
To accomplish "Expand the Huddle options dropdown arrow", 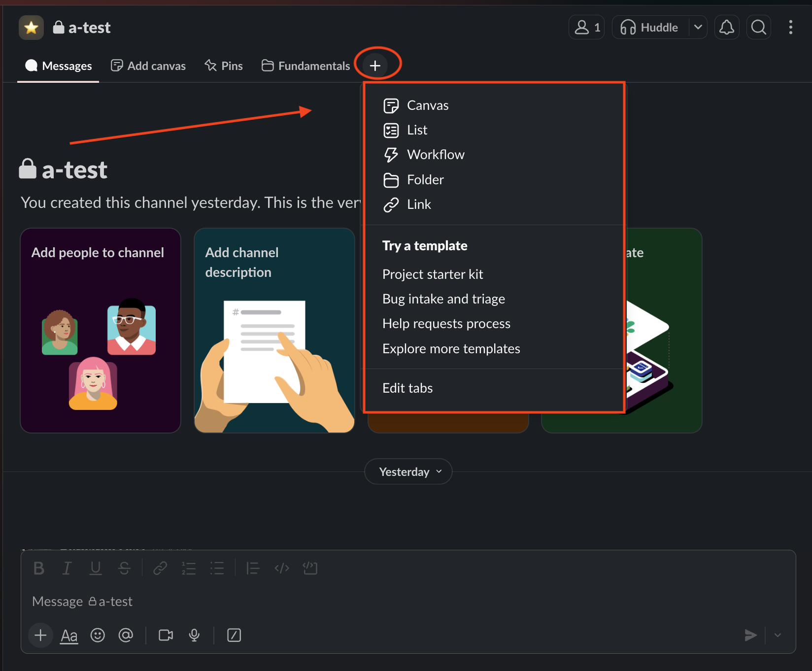I will click(698, 28).
